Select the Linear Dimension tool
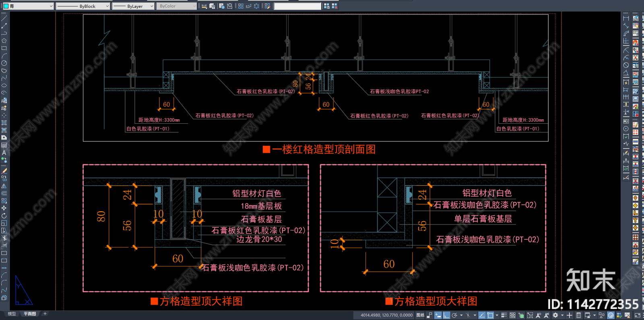Viewport: 644px width, 320px height. (626, 18)
